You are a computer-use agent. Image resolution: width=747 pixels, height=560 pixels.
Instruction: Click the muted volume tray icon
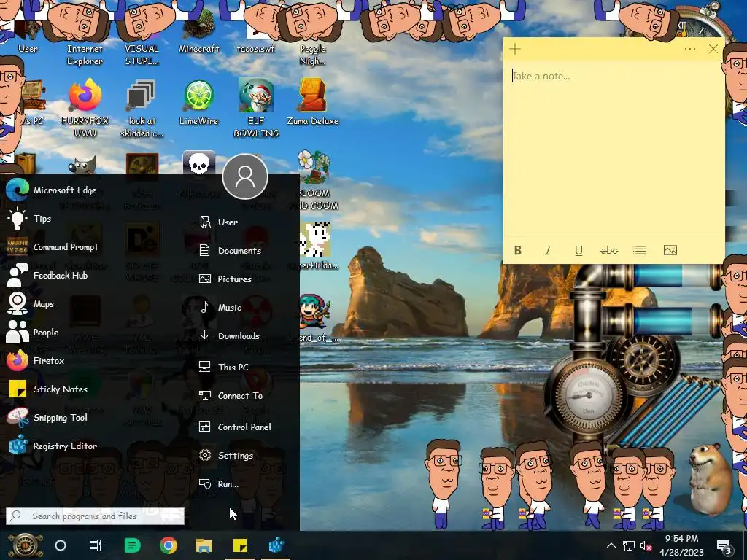pos(646,546)
